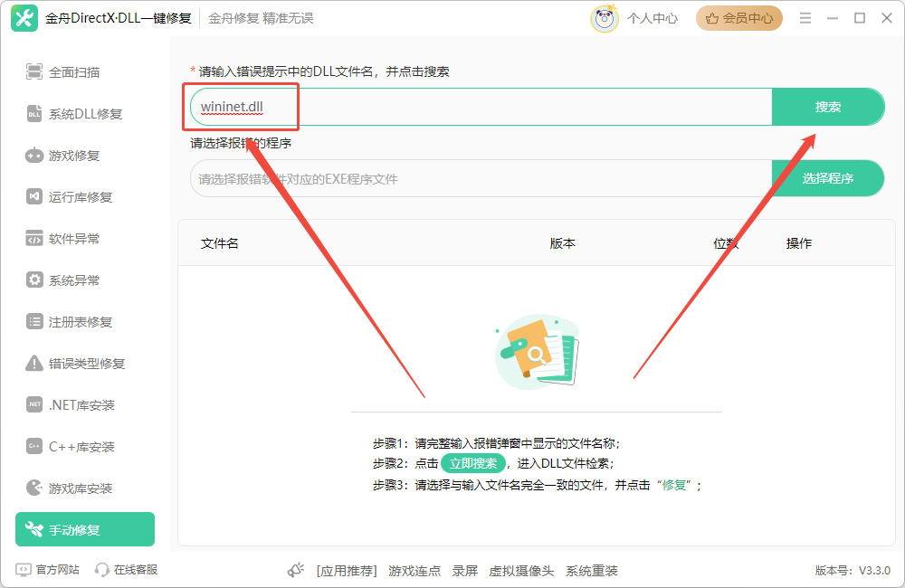This screenshot has height=588, width=905.
Task: Click the 操作 column header
Action: [799, 243]
